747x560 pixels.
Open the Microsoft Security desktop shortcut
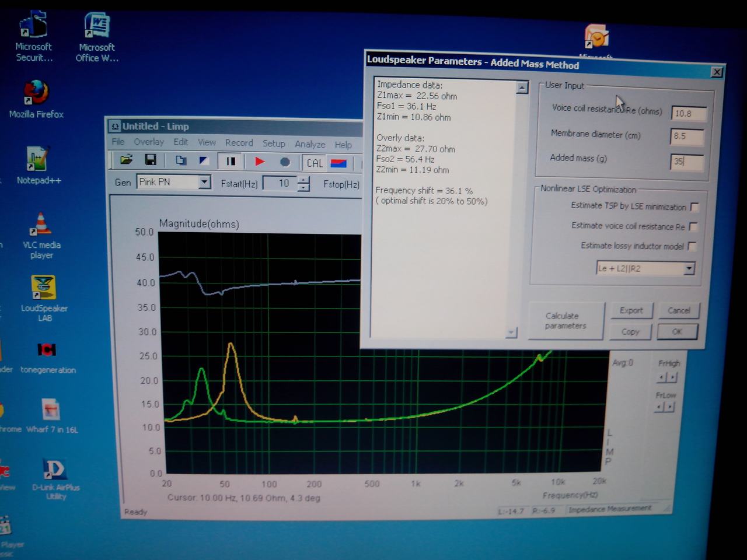[x=33, y=37]
